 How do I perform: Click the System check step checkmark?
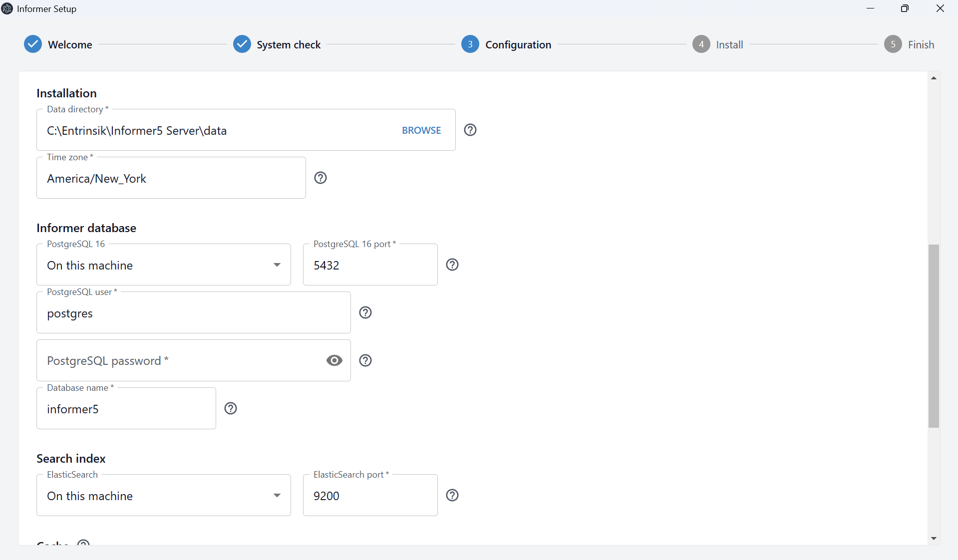click(242, 44)
